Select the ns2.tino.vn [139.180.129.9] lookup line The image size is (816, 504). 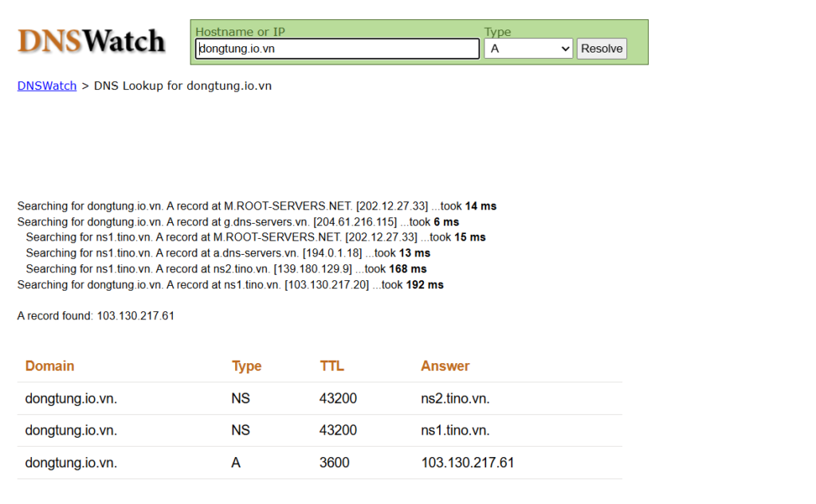226,269
